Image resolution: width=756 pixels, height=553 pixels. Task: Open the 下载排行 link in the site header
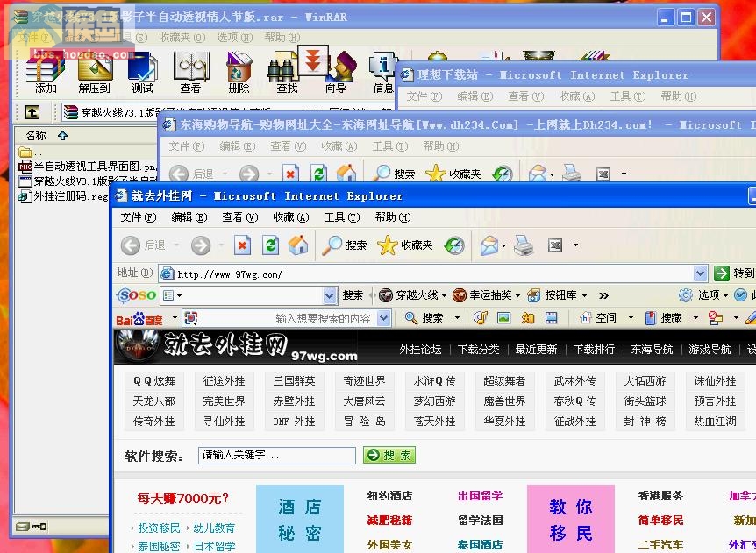point(594,349)
